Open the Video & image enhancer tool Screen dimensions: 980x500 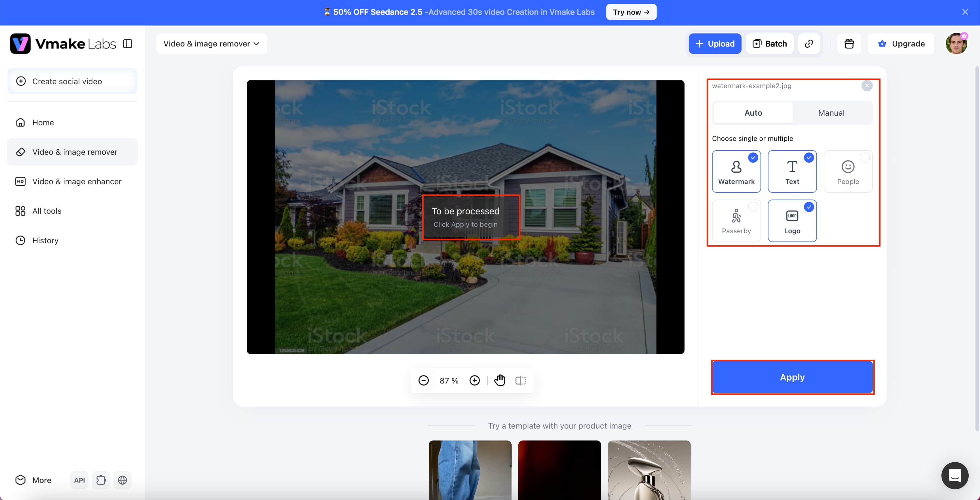coord(72,181)
